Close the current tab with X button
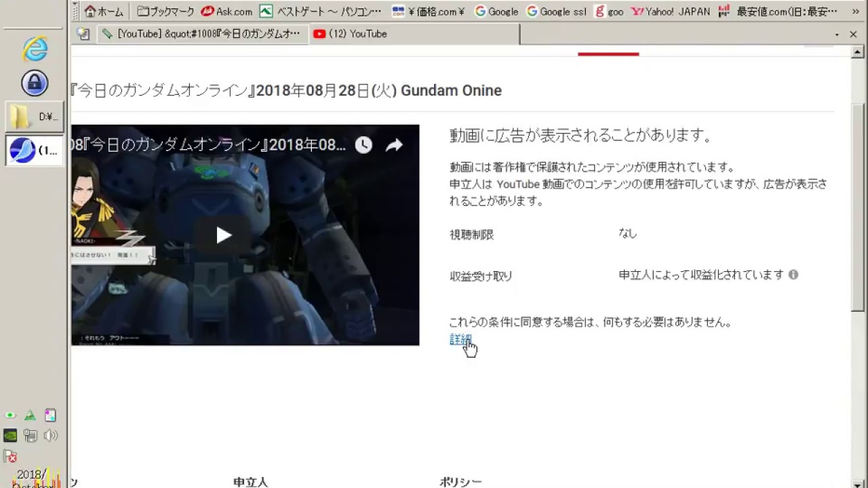Viewport: 868px width, 488px height. tap(853, 34)
